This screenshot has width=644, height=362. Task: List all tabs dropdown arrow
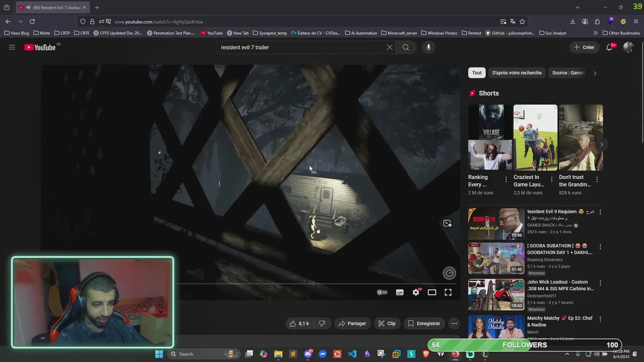click(578, 8)
